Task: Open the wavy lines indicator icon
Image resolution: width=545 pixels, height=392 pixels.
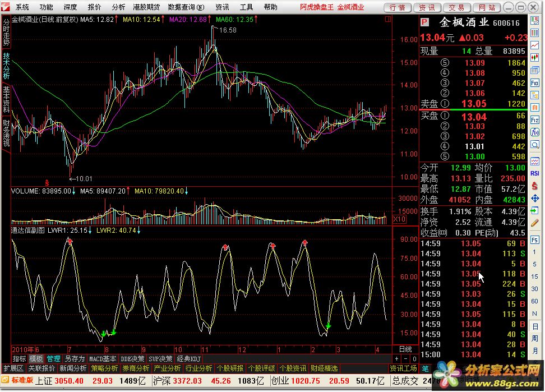Action: click(x=534, y=161)
